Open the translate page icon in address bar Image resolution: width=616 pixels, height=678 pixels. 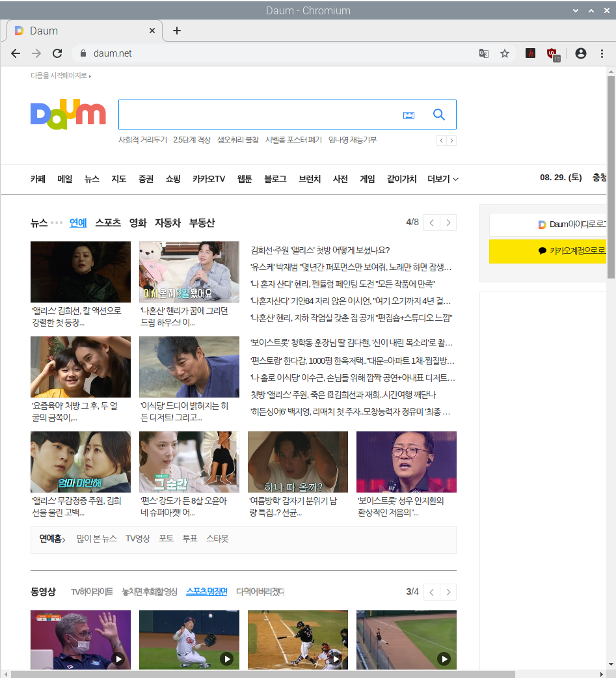point(484,53)
